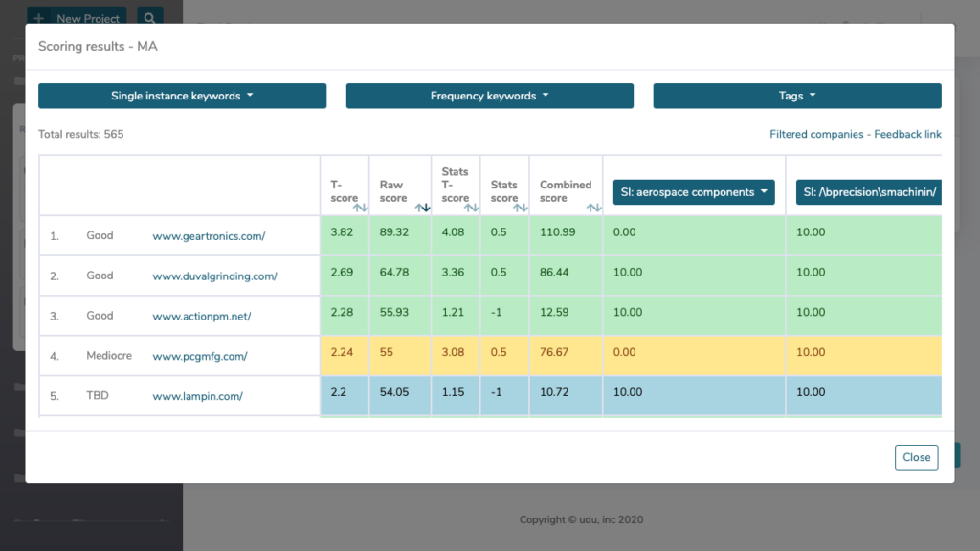This screenshot has width=980, height=551.
Task: Visit www.actionpm.net link
Action: (201, 316)
